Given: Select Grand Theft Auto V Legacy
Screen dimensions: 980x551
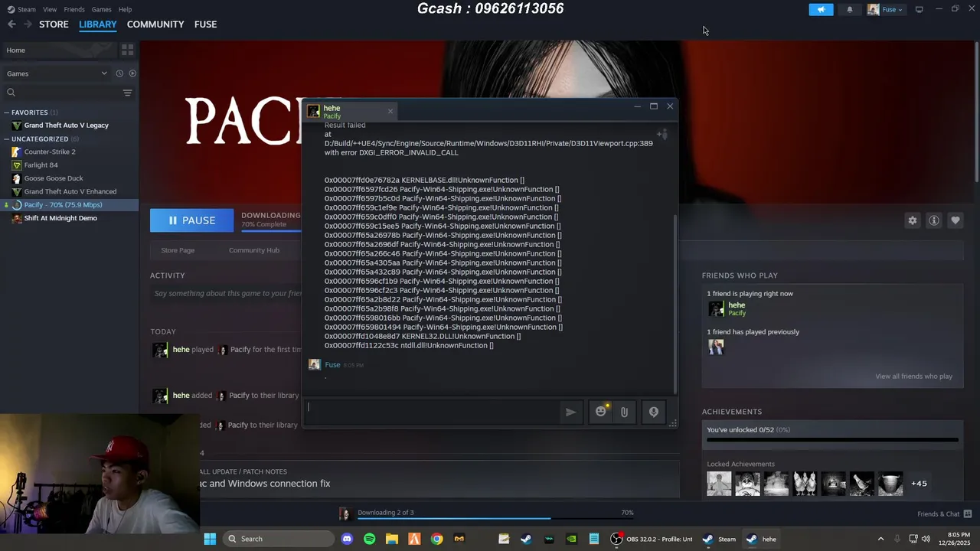Looking at the screenshot, I should (69, 126).
